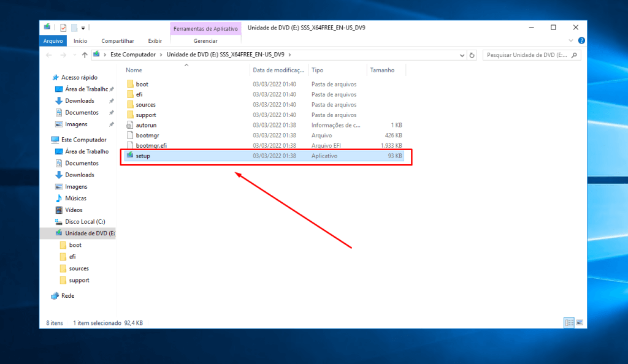
Task: Go forward with the Forward arrow
Action: [63, 55]
